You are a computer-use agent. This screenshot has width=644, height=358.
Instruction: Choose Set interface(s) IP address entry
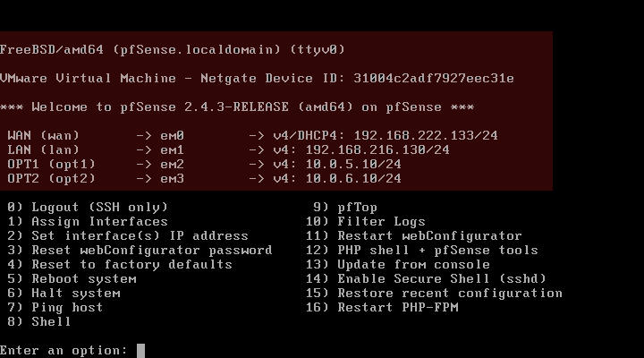[x=128, y=236]
